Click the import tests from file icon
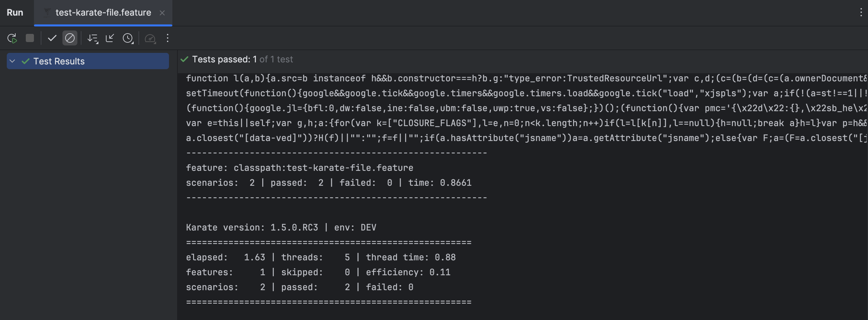Image resolution: width=868 pixels, height=320 pixels. click(110, 38)
